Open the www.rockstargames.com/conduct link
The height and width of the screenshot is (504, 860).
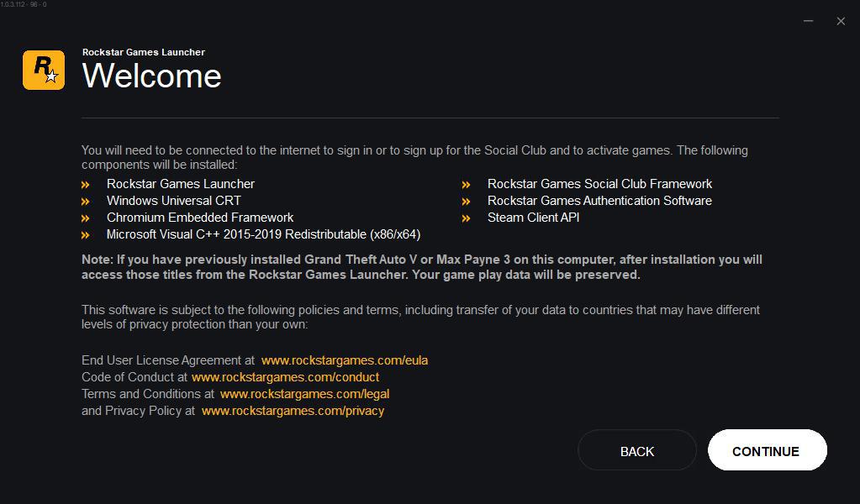tap(285, 377)
